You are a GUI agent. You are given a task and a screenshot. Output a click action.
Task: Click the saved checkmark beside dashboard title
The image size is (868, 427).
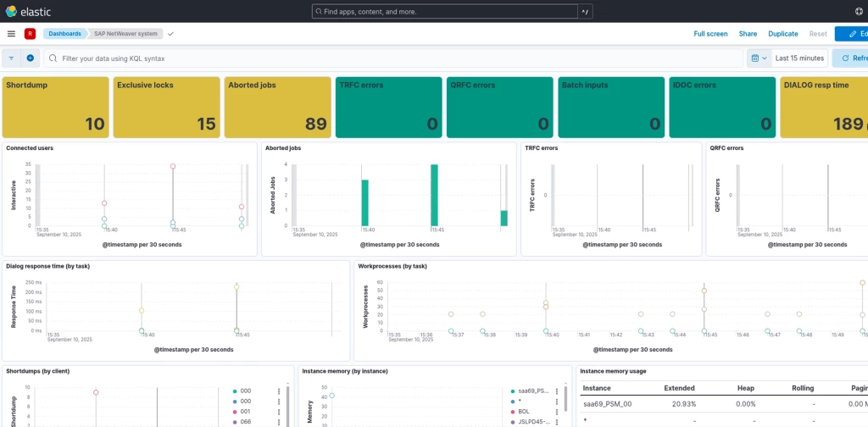(170, 34)
